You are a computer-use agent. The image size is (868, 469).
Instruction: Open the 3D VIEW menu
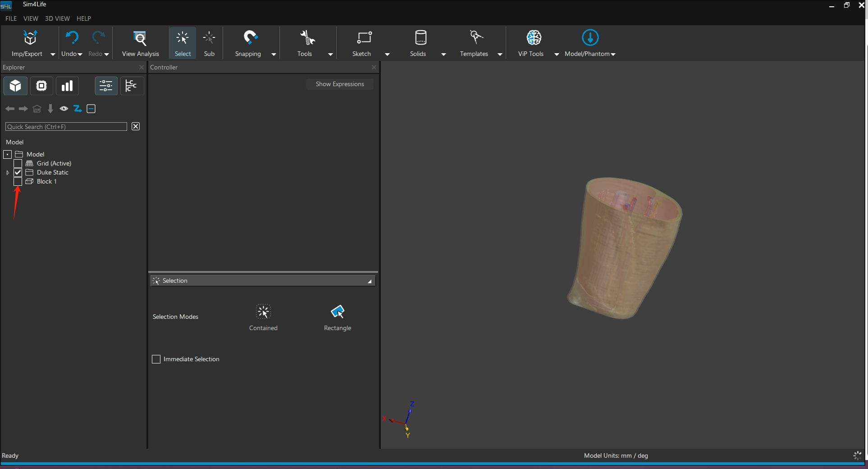[x=57, y=18]
